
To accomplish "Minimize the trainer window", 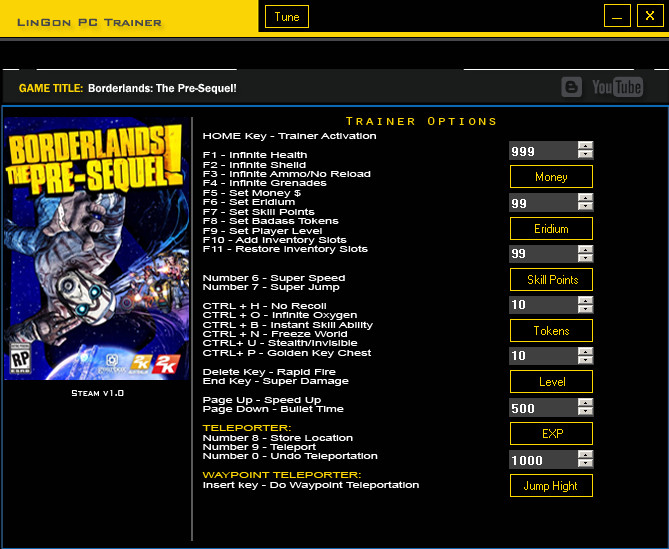I will point(617,16).
